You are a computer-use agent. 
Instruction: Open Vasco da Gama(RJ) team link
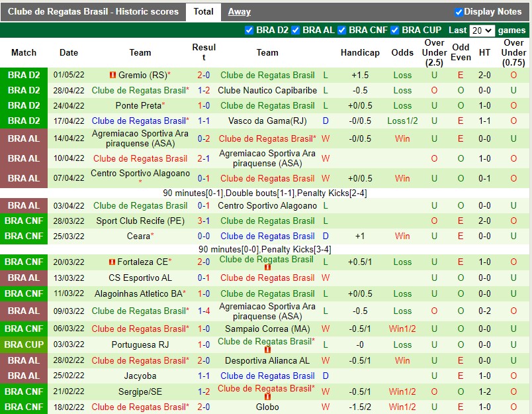(267, 121)
